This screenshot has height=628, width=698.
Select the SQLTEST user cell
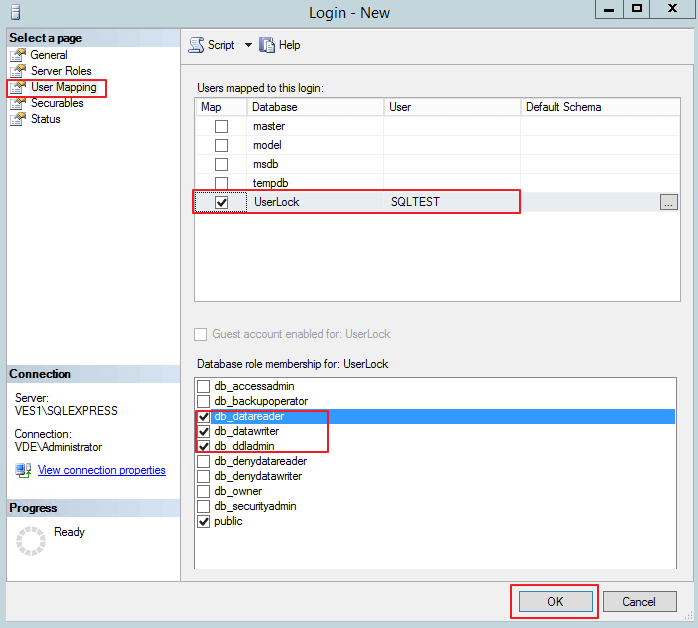(x=452, y=202)
